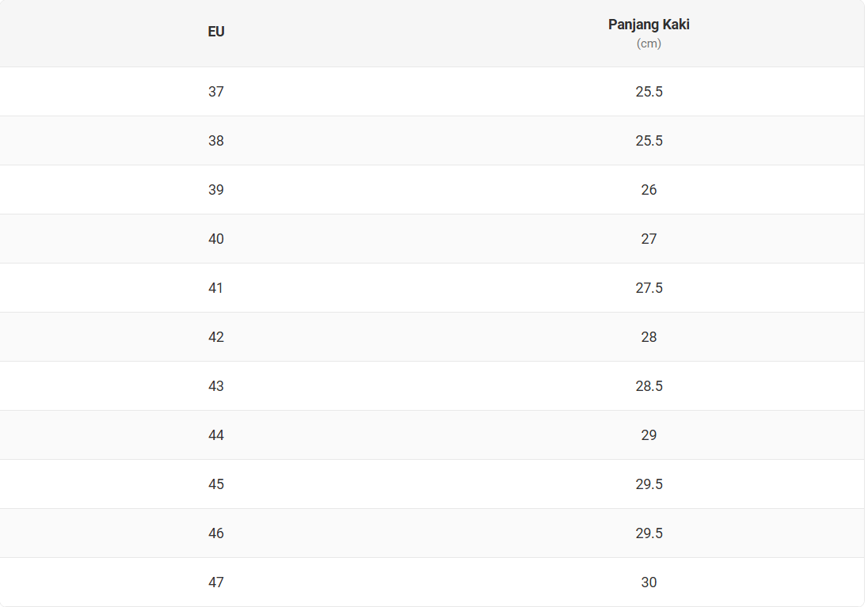
Task: Select EU size 44 cell
Action: [216, 435]
